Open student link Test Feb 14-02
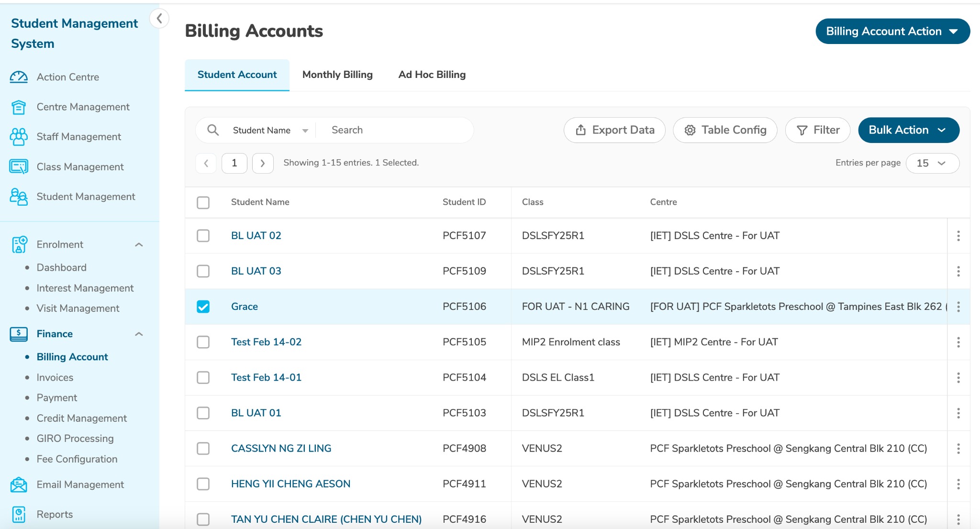The image size is (980, 529). [x=266, y=342]
